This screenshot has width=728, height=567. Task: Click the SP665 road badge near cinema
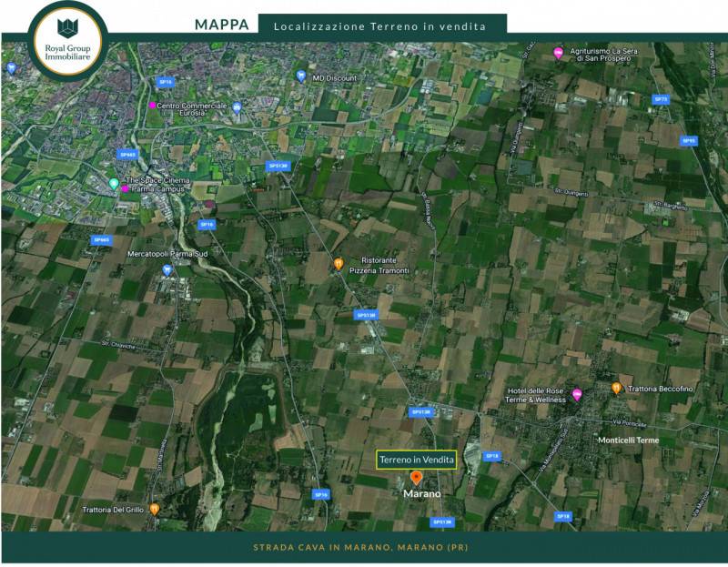click(126, 155)
